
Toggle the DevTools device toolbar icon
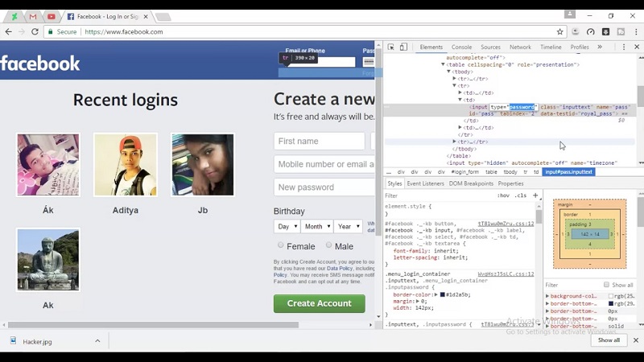403,47
